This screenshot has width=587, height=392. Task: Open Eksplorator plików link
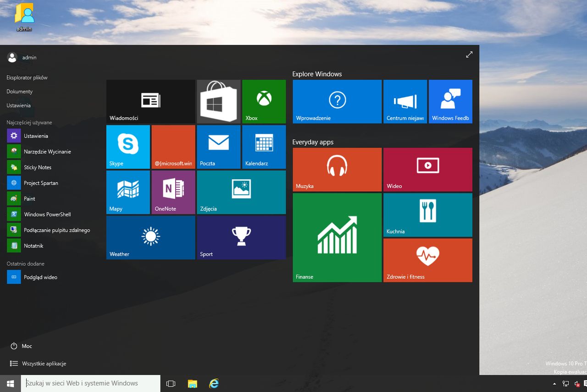tap(27, 77)
